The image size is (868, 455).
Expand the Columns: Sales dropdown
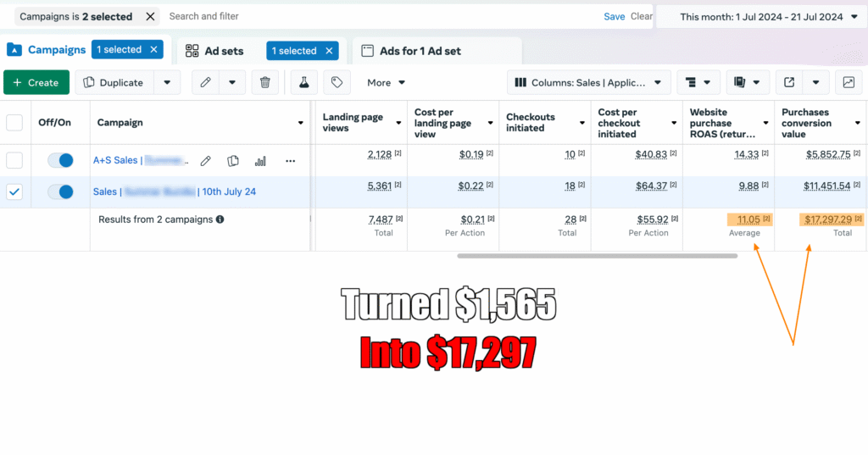coord(589,82)
